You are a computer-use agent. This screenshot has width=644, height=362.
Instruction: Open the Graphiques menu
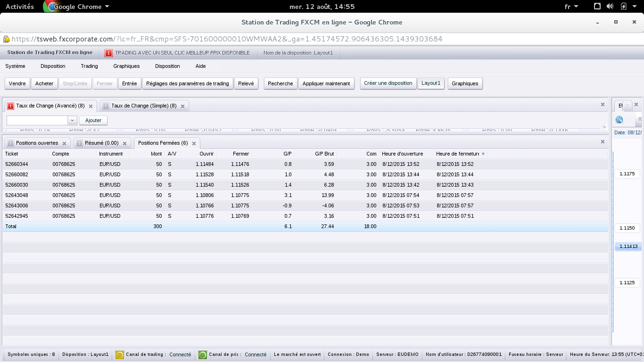[x=126, y=66]
